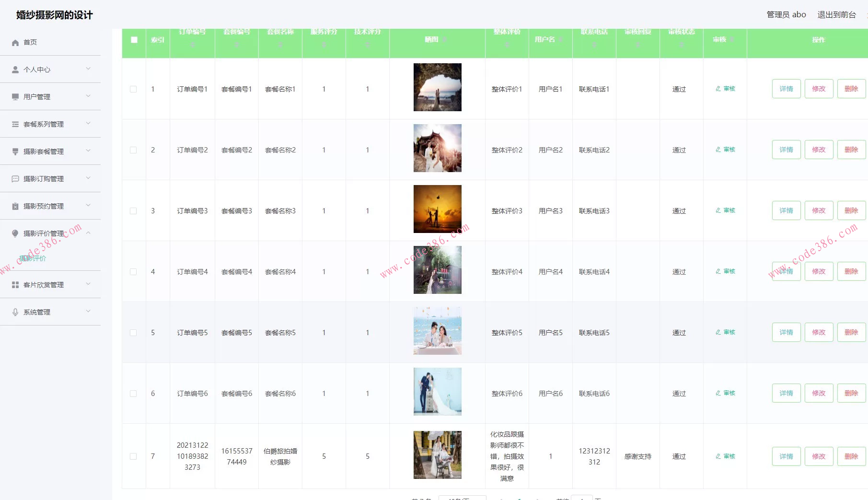Expand 摄影套餐管理 using its chevron arrow
Viewport: 868px width, 500px height.
[88, 151]
